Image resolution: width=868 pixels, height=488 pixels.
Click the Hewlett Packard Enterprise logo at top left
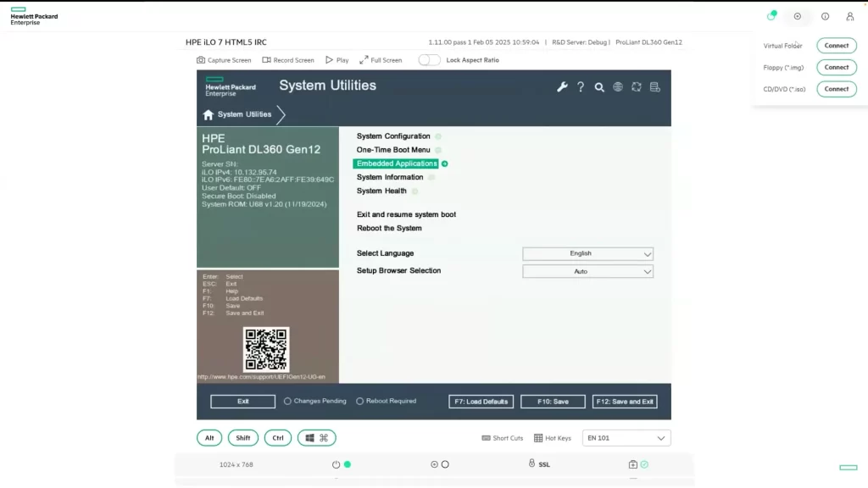tap(34, 17)
